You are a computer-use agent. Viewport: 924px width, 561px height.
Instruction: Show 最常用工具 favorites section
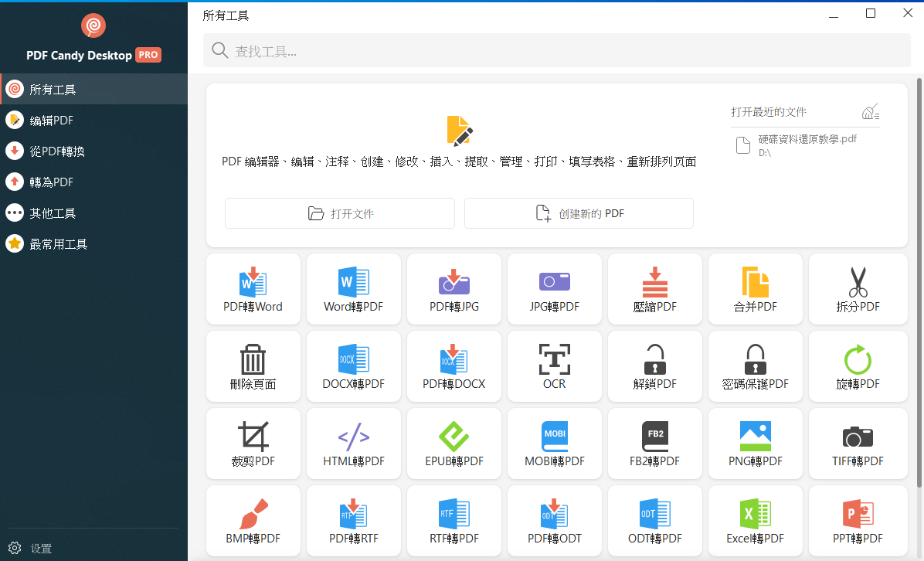(93, 244)
